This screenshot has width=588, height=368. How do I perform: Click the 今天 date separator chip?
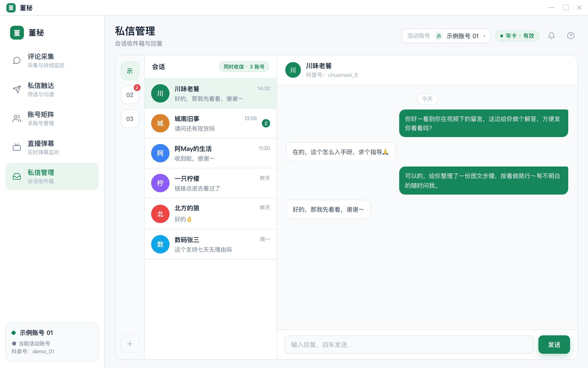click(427, 99)
